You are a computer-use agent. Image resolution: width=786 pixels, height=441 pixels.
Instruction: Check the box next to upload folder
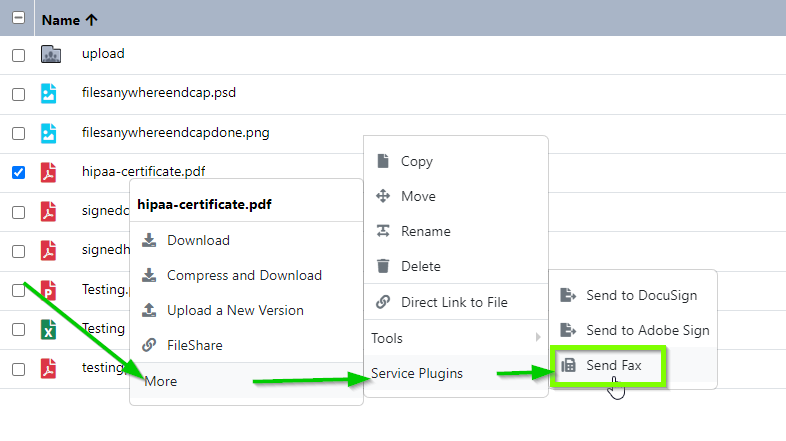(18, 55)
